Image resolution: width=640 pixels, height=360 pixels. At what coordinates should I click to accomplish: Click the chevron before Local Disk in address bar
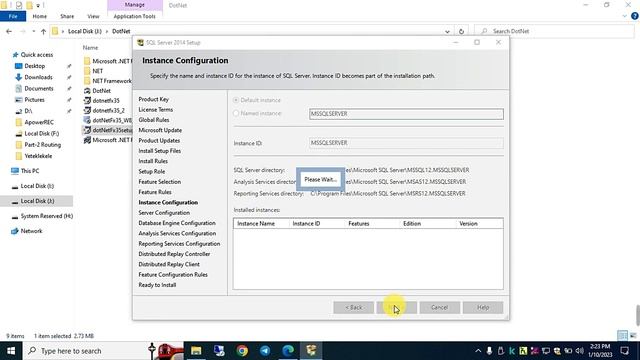(x=62, y=31)
